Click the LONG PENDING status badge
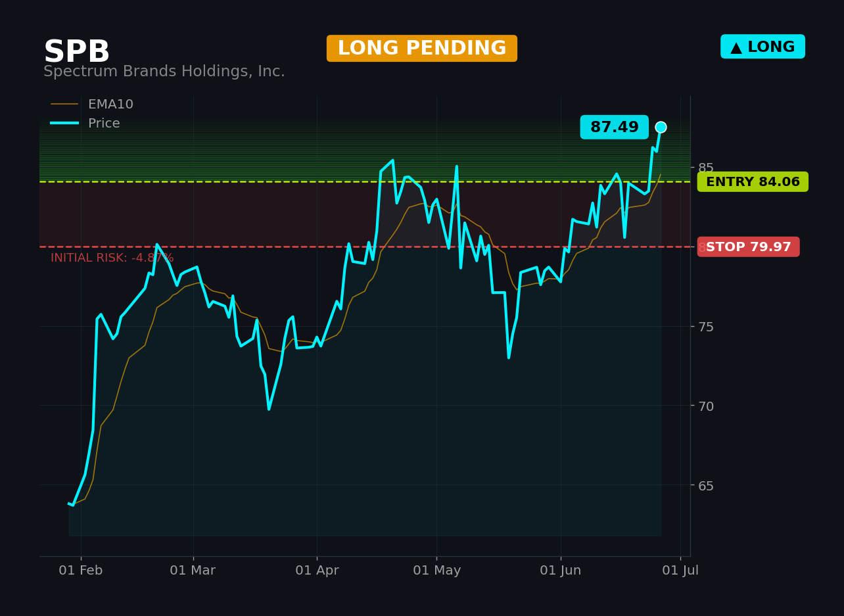 [x=422, y=49]
